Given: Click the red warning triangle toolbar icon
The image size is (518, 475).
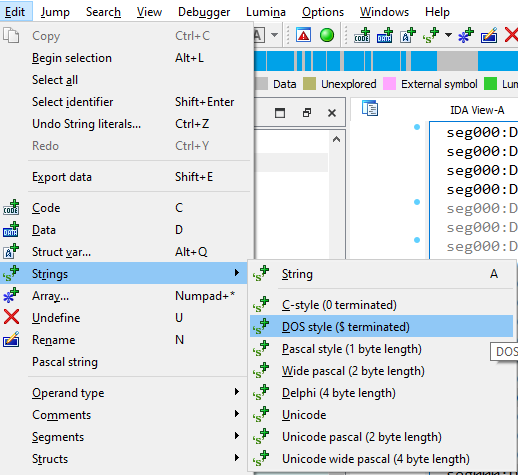Looking at the screenshot, I should [x=303, y=35].
